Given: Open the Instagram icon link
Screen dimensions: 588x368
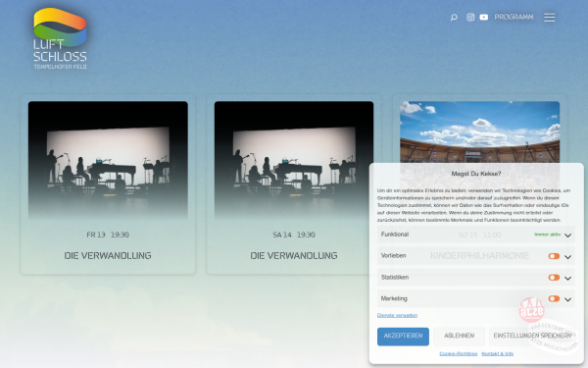Looking at the screenshot, I should tap(470, 18).
